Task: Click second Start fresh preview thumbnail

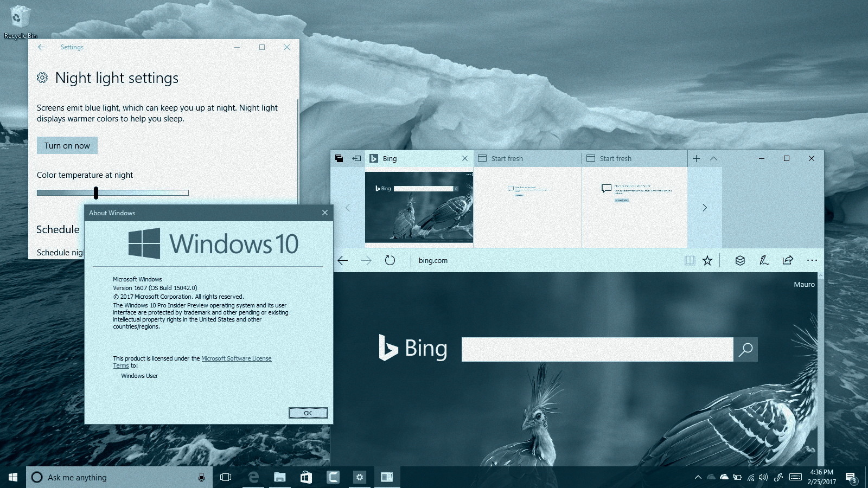Action: (635, 207)
